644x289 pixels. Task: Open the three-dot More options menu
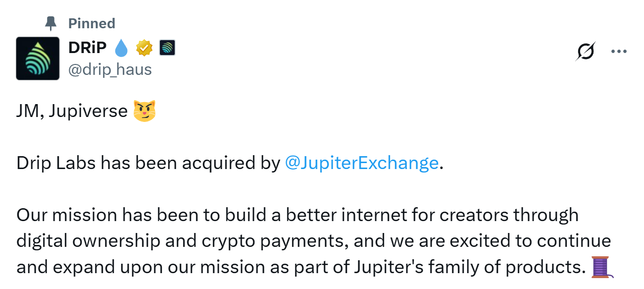click(619, 51)
